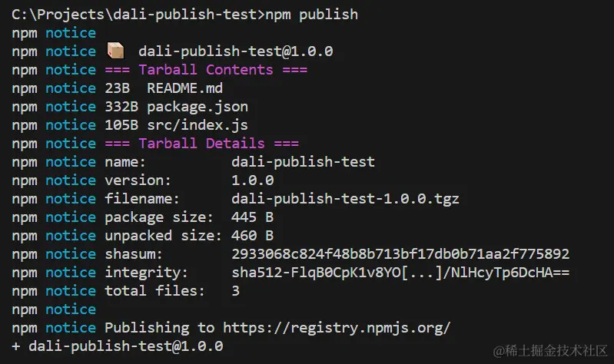Click the sha512 integrity string
Screen dimensions: 614x364
click(x=400, y=273)
